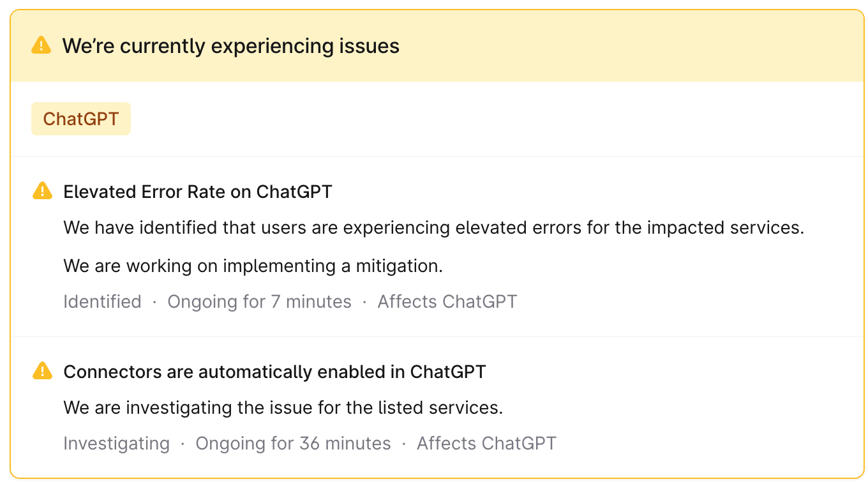This screenshot has height=484, width=868.
Task: Click the Elevated Error Rate warning triangle icon
Action: [x=42, y=191]
